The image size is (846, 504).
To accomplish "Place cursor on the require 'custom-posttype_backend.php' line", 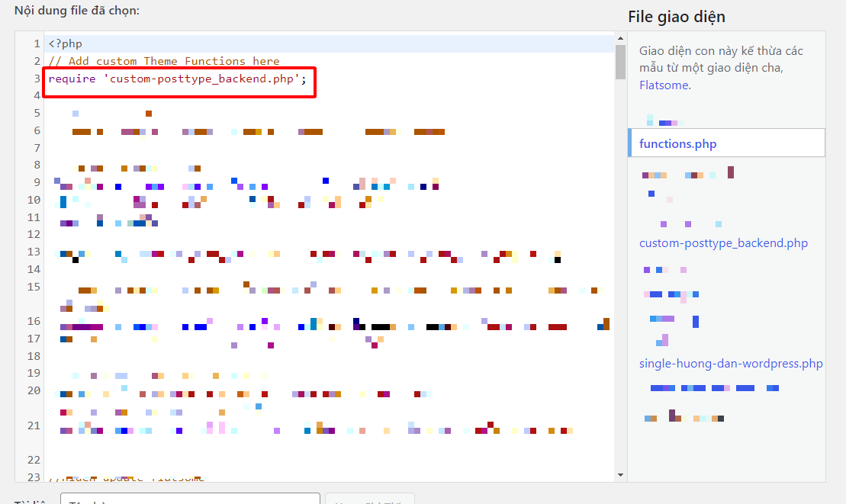I will coord(177,79).
